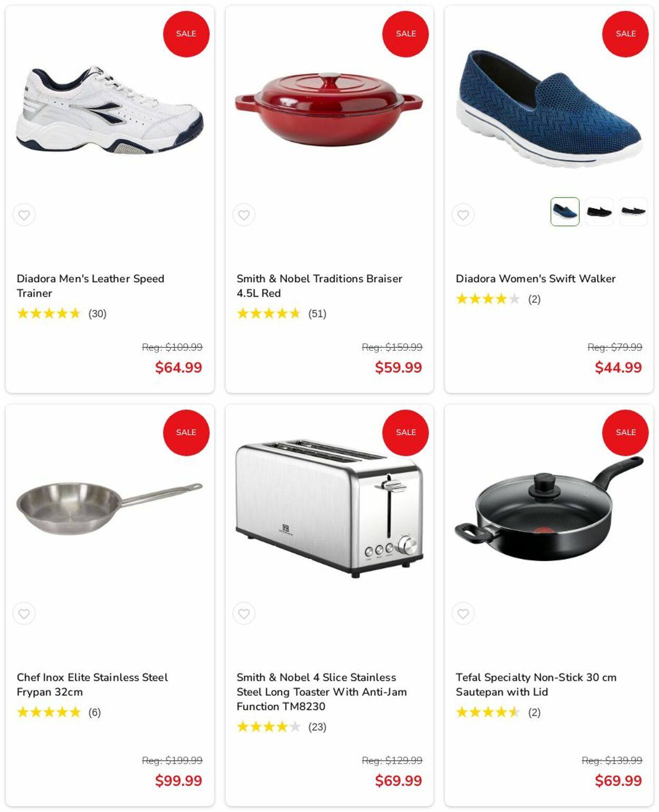Wishlist the Smith & Nobel Long Toaster
The image size is (659, 812).
244,613
